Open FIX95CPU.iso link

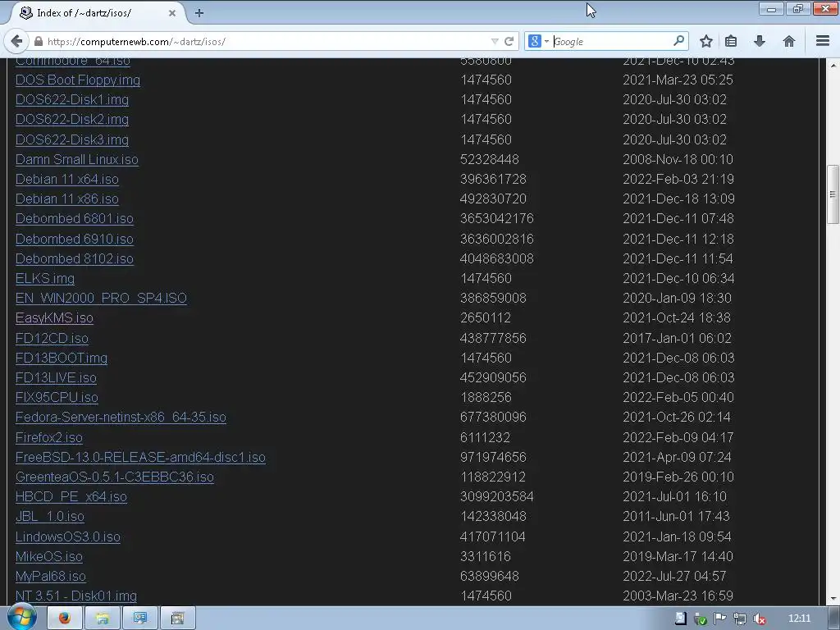[x=57, y=398]
